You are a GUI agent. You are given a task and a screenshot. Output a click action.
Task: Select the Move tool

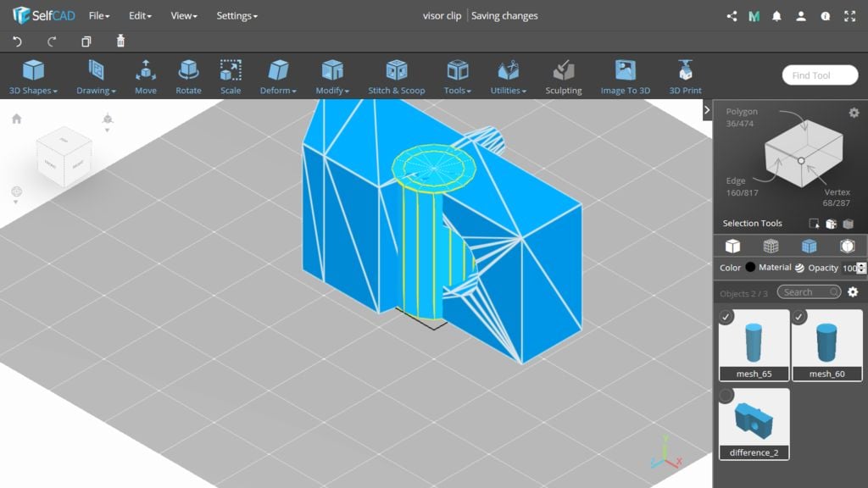pos(145,76)
